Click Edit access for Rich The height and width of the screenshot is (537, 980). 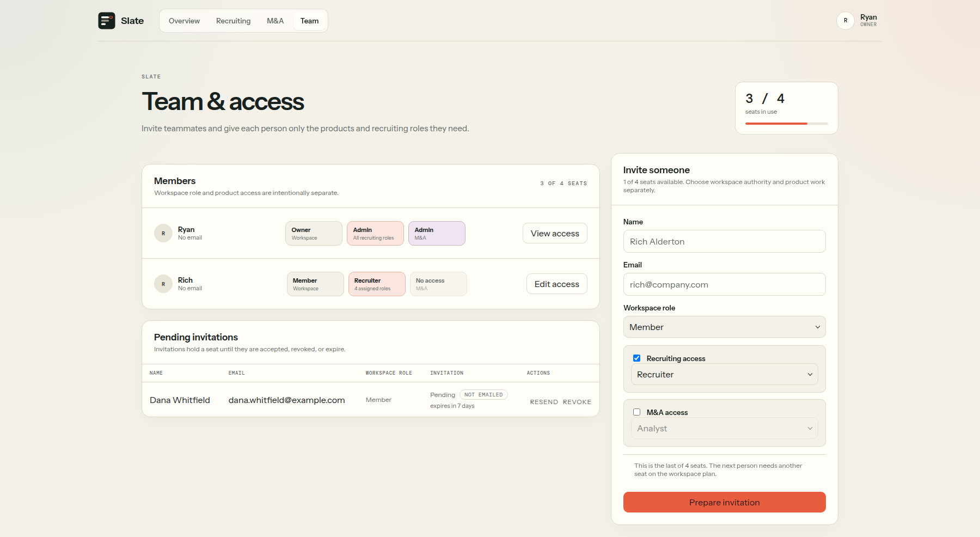(556, 284)
